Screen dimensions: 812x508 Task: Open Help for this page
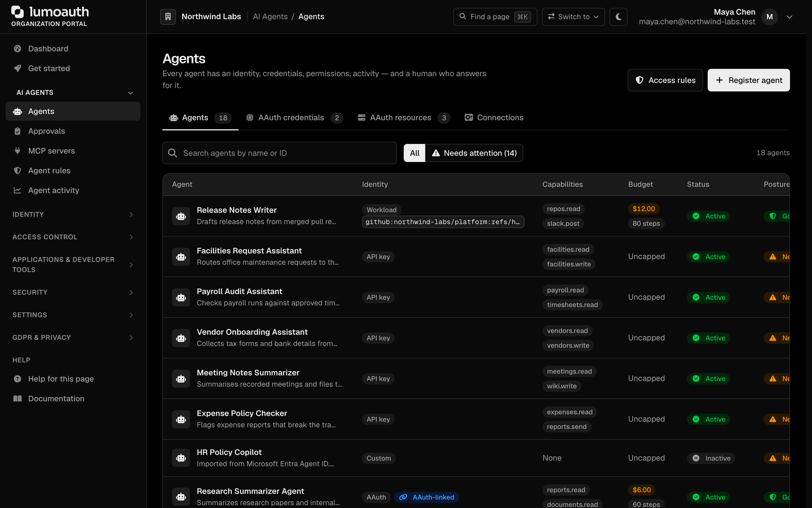pos(73,379)
